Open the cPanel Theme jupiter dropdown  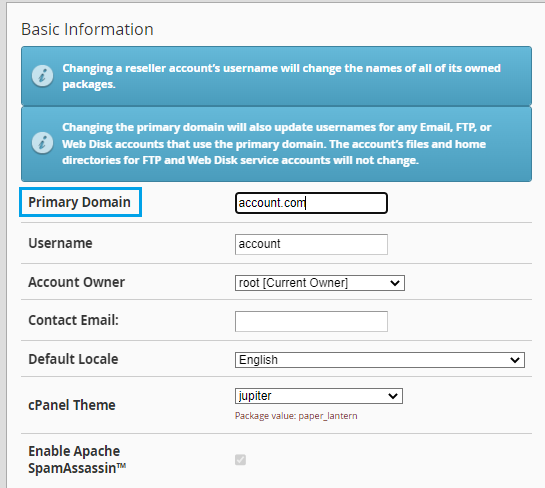(319, 396)
